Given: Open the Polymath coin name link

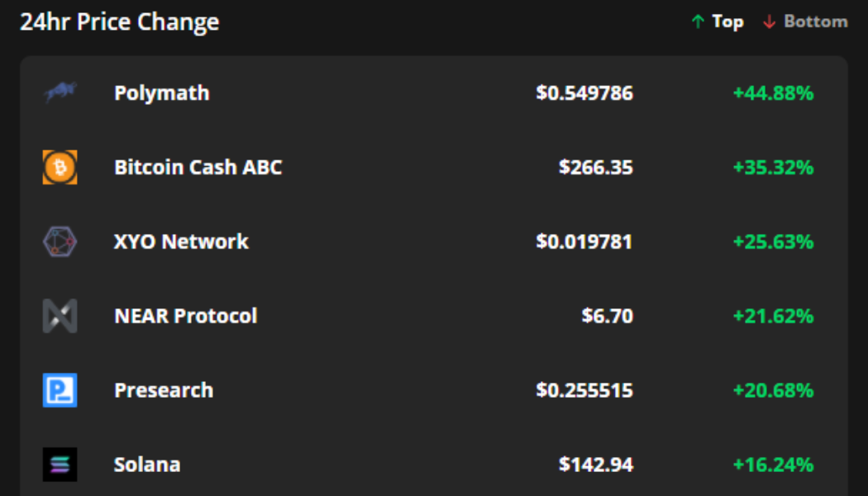Looking at the screenshot, I should [161, 93].
